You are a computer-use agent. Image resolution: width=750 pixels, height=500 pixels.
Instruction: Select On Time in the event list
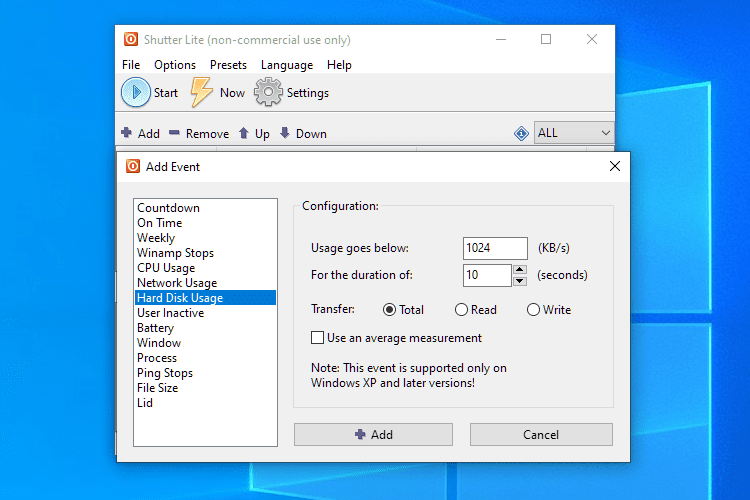point(205,223)
